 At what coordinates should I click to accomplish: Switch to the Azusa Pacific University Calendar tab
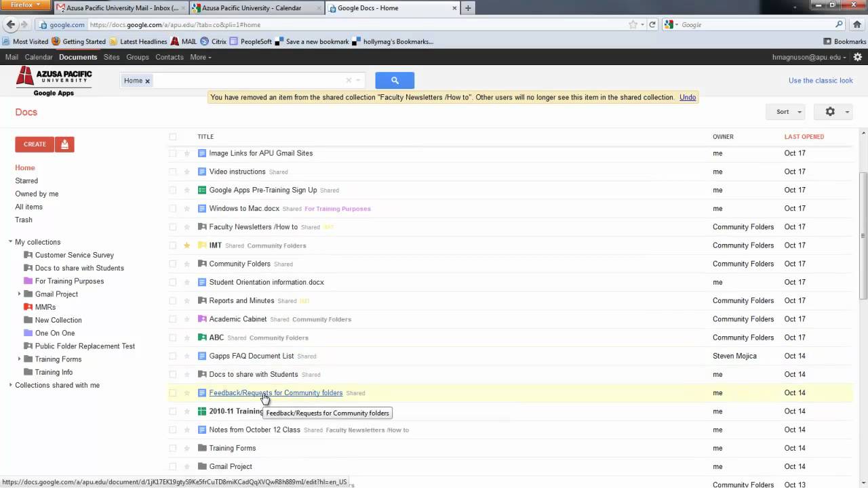(x=256, y=8)
